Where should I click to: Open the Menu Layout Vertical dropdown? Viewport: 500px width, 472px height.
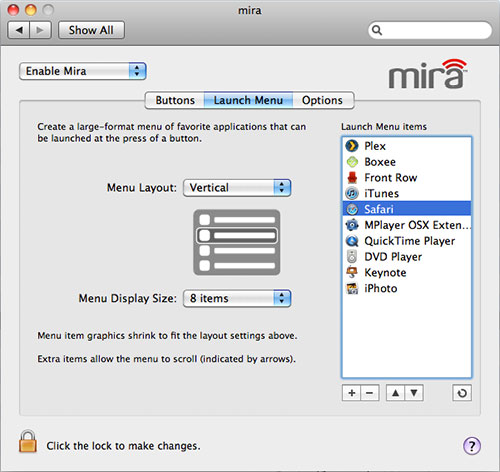click(237, 188)
